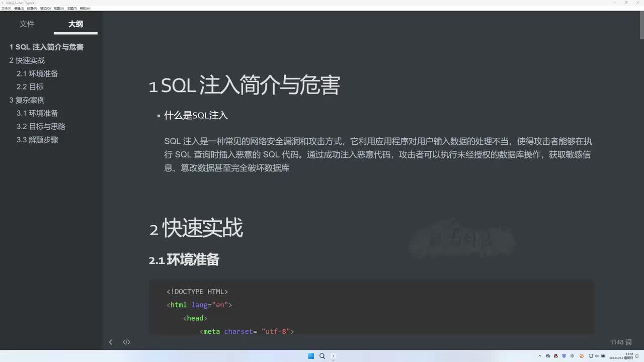This screenshot has height=362, width=644.
Task: Open the volume control tray icon
Action: tap(597, 356)
